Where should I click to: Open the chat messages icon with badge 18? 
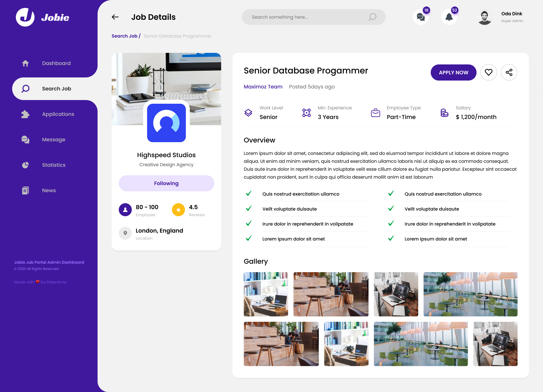point(421,17)
